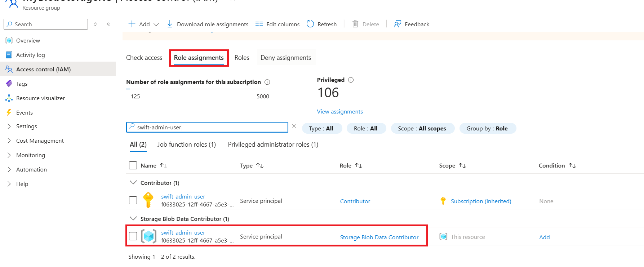The height and width of the screenshot is (267, 644).
Task: Open Subscription (Inherited) scope link
Action: tap(481, 201)
